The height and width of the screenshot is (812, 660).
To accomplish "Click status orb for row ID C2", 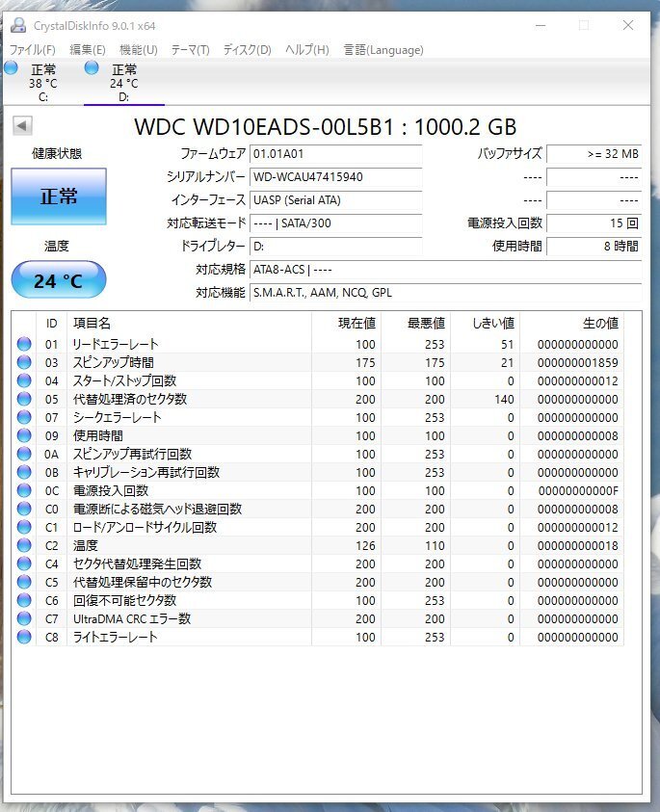I will tap(24, 545).
